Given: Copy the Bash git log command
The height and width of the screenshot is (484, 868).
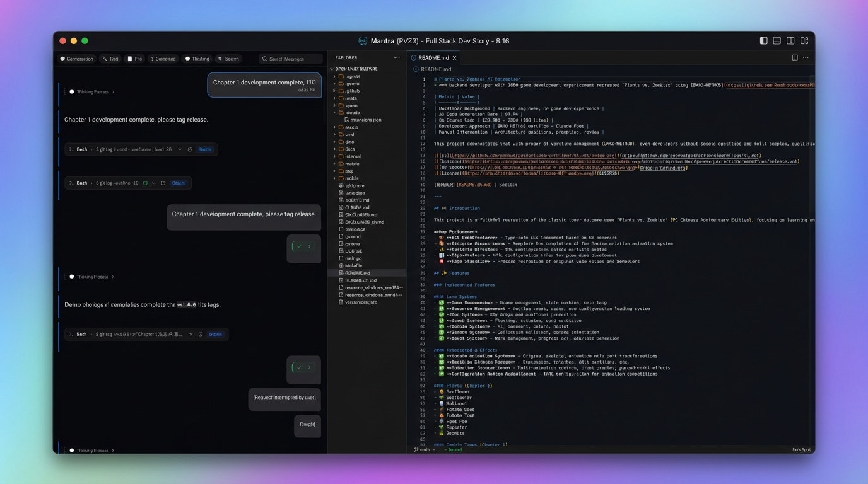Looking at the screenshot, I should coord(163,183).
